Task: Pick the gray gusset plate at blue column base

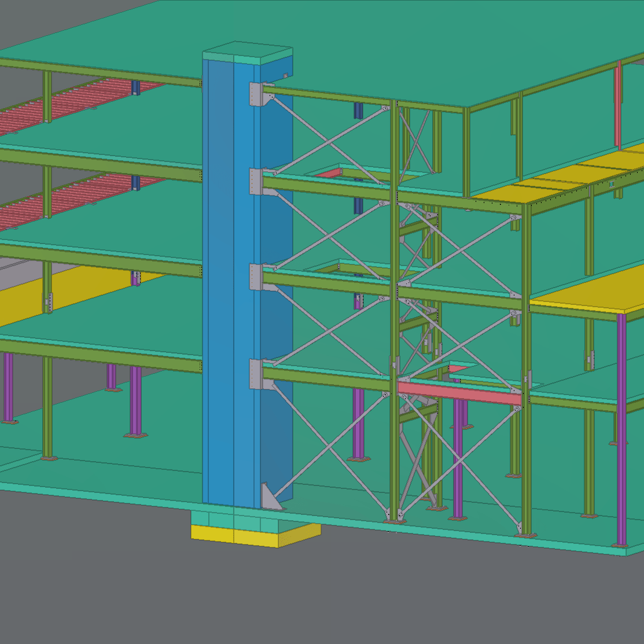Action: click(269, 498)
